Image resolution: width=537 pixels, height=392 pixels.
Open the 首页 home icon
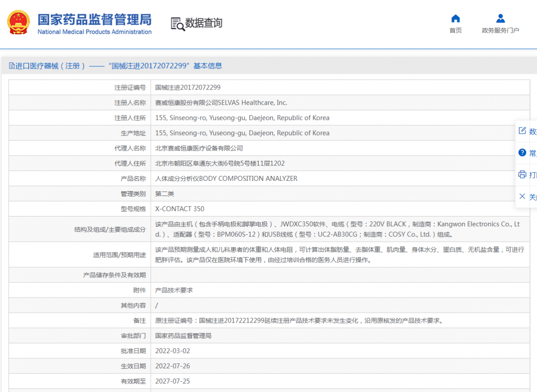coord(456,18)
